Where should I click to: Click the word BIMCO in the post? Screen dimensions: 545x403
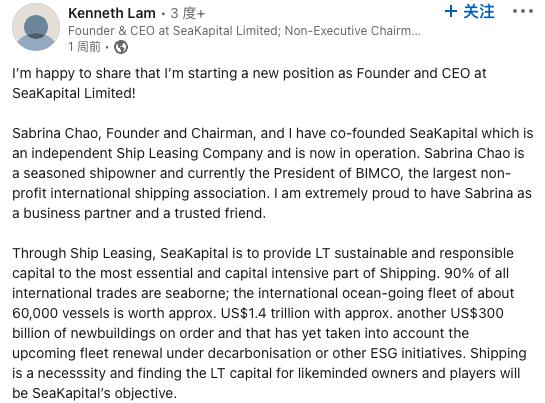pos(379,173)
